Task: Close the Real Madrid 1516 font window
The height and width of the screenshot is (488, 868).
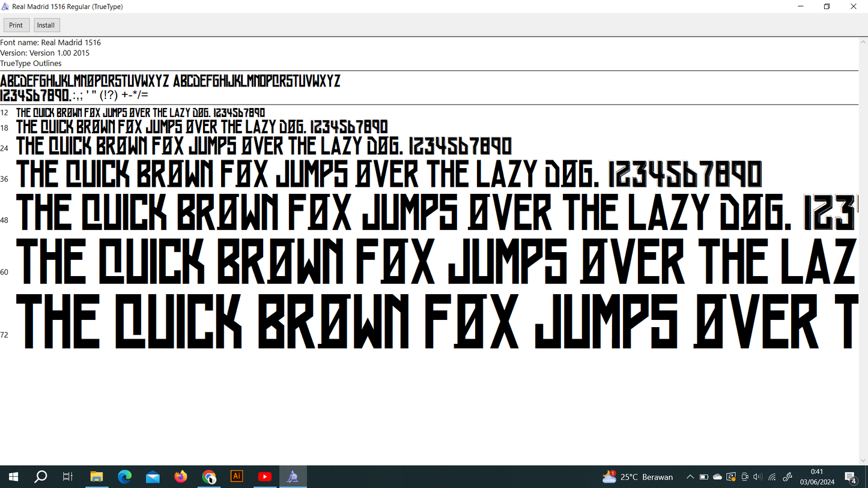Action: (854, 7)
